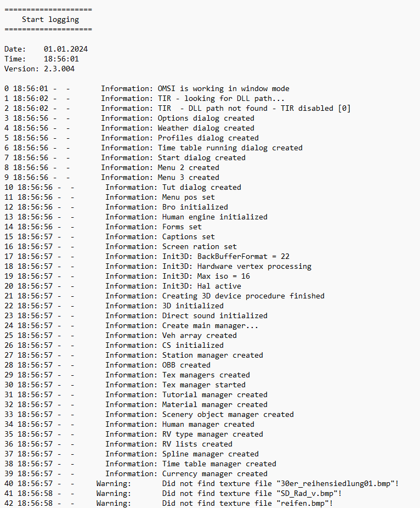Click the warning about "30er_reihensiedlung01.bmp"

[x=280, y=483]
